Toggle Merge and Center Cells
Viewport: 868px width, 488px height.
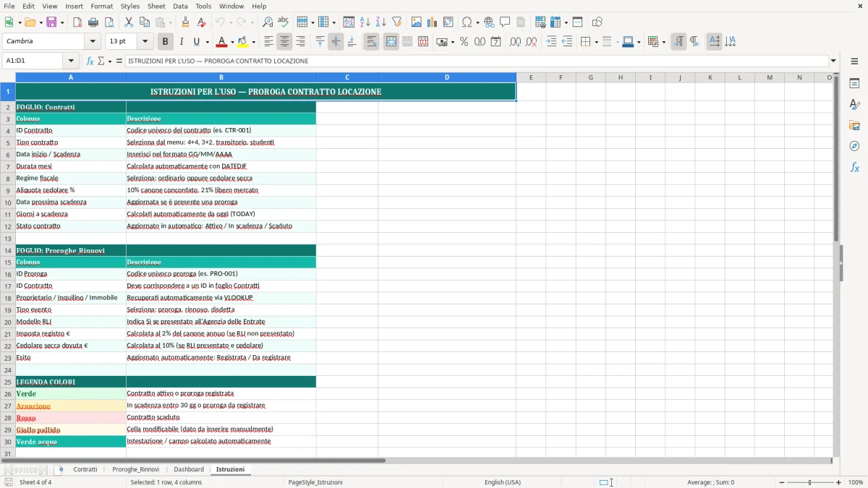391,42
